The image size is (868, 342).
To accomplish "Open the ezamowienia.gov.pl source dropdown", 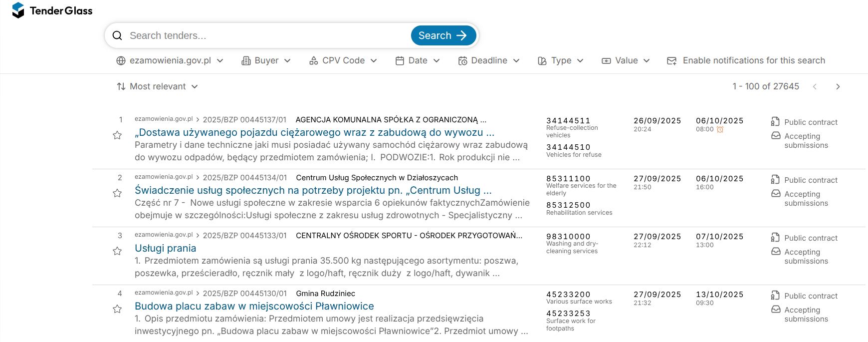I will coord(170,60).
